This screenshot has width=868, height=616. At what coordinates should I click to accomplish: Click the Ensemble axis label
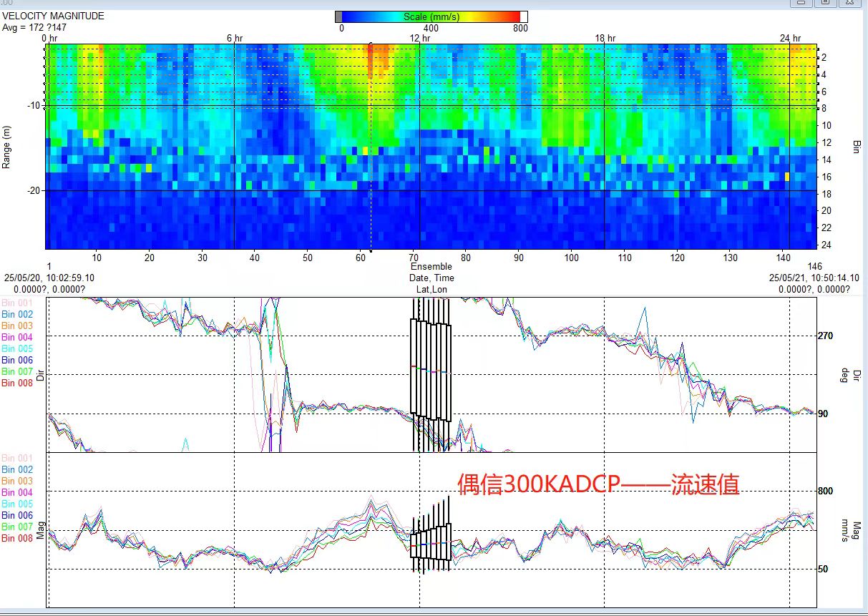pos(431,267)
